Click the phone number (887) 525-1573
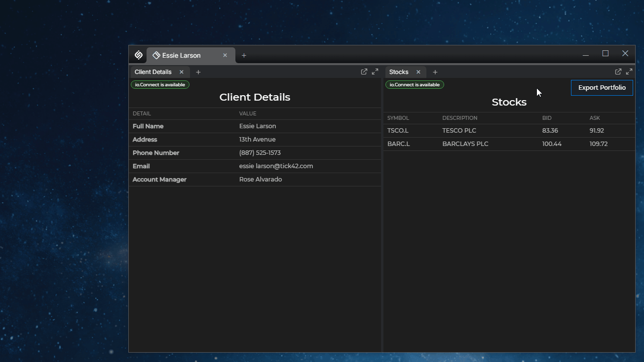Screen dimensions: 644x362 click(x=260, y=153)
